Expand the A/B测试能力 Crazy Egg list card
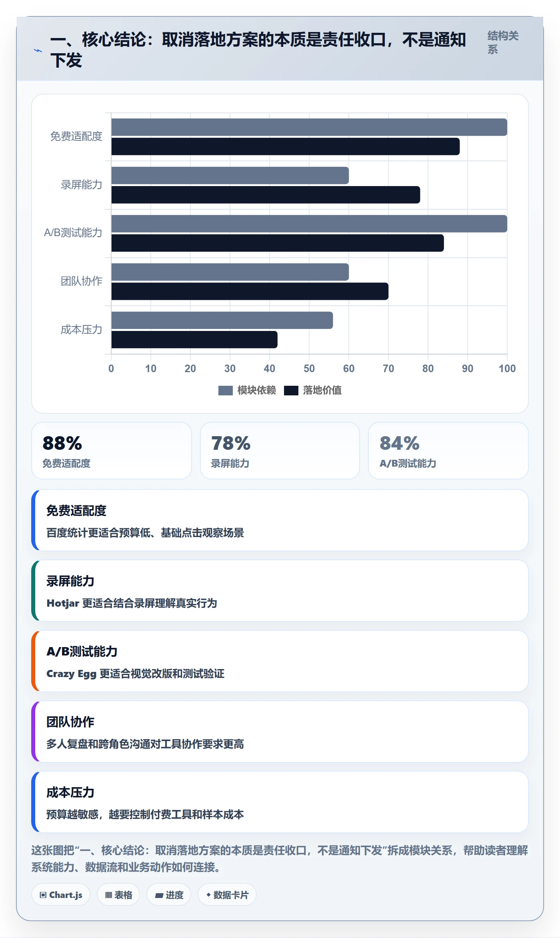This screenshot has width=560, height=938. pos(280,661)
